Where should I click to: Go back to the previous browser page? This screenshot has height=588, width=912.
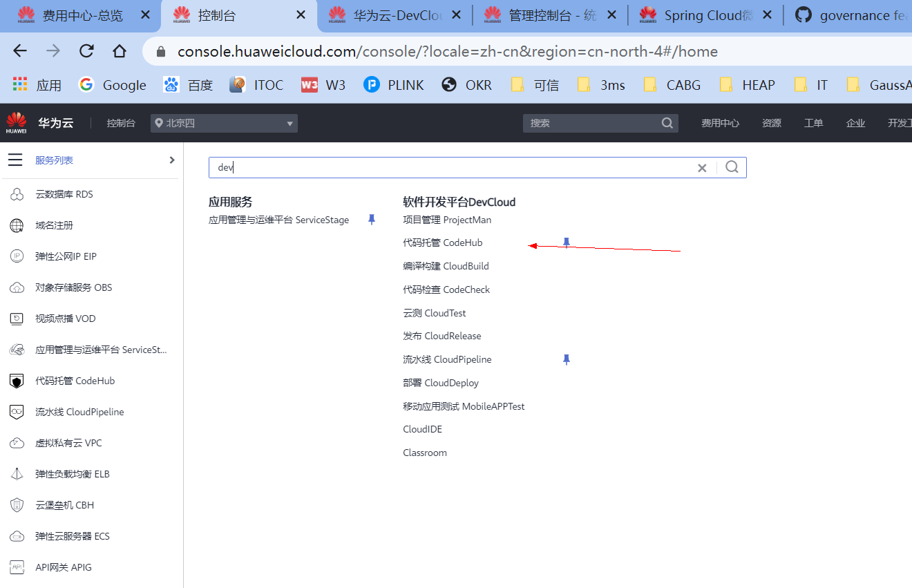tap(20, 51)
